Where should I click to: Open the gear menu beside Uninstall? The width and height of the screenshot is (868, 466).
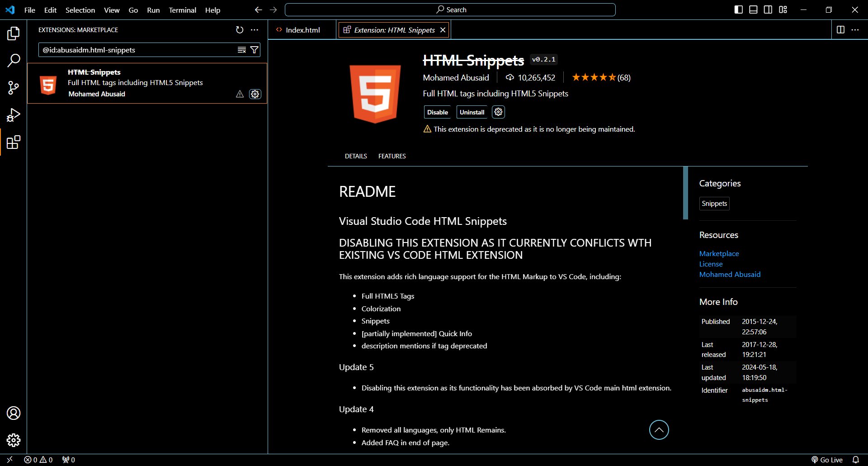coord(498,112)
